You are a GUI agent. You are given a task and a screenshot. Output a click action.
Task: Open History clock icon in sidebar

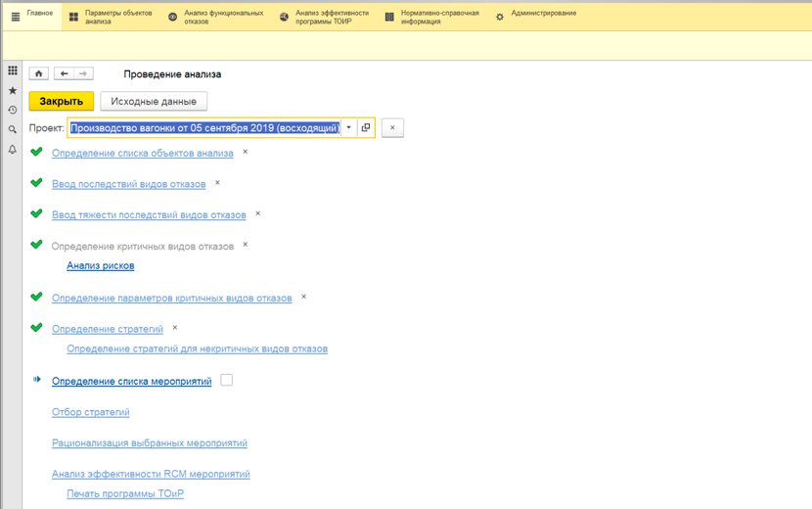(13, 110)
